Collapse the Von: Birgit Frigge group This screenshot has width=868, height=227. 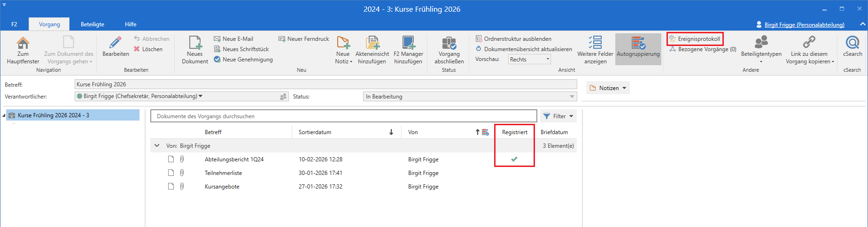[157, 146]
